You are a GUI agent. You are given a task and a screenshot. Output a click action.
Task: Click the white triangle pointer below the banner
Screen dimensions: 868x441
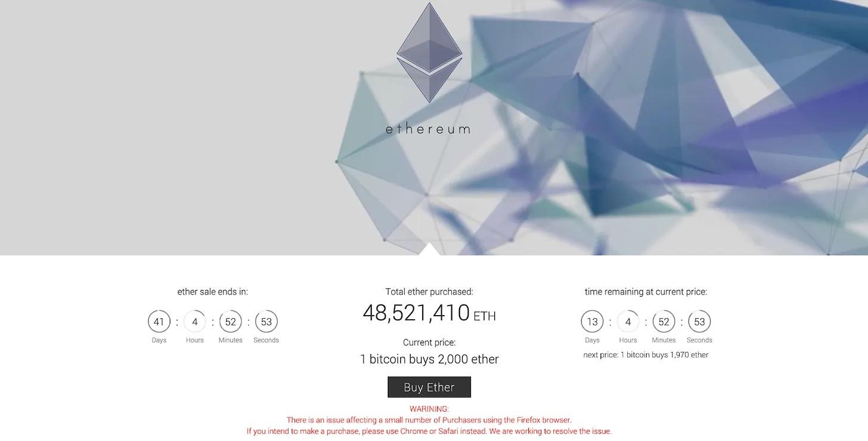pos(429,250)
